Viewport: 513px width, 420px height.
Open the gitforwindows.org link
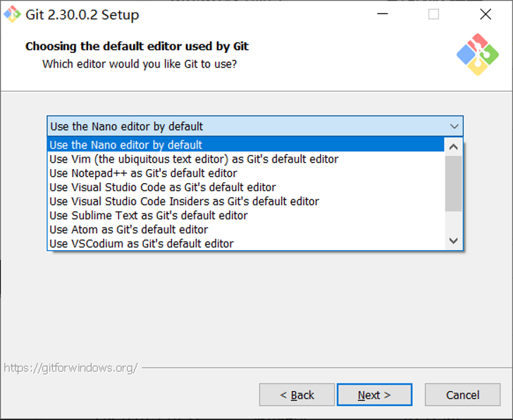70,368
